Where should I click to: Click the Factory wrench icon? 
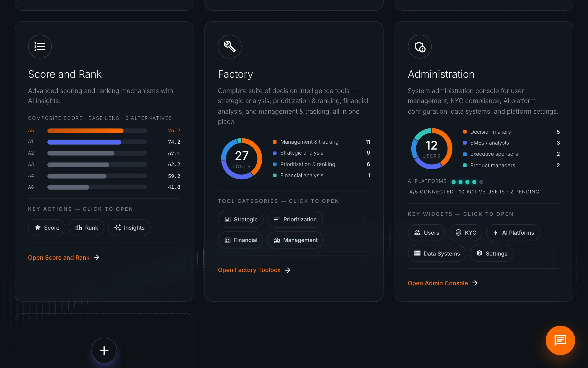click(x=230, y=47)
